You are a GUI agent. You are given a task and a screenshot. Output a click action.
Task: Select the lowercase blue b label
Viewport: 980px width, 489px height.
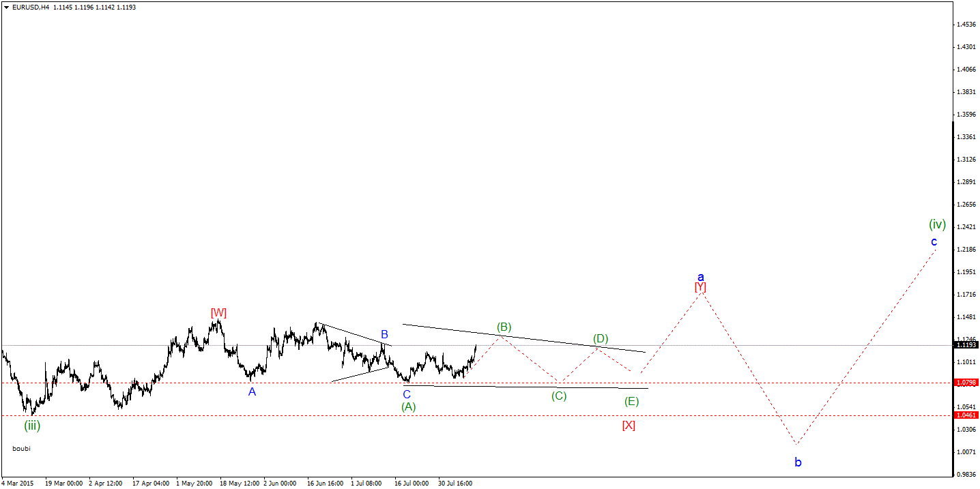click(798, 462)
